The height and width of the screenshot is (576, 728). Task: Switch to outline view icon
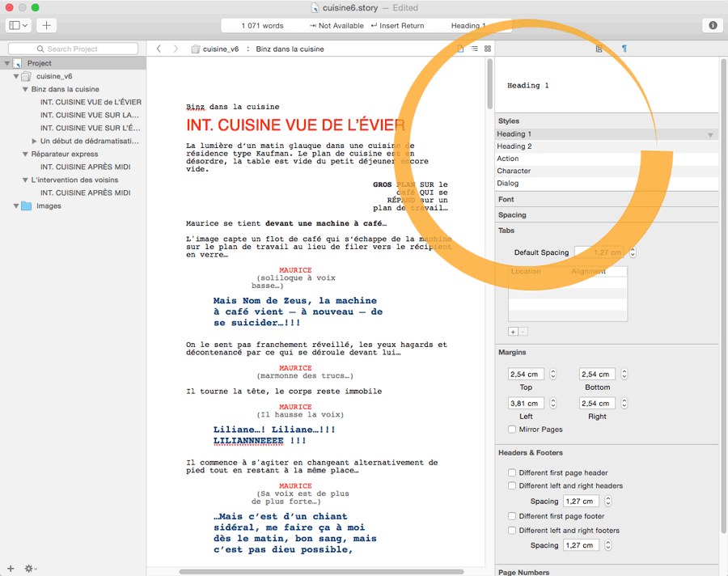click(474, 49)
